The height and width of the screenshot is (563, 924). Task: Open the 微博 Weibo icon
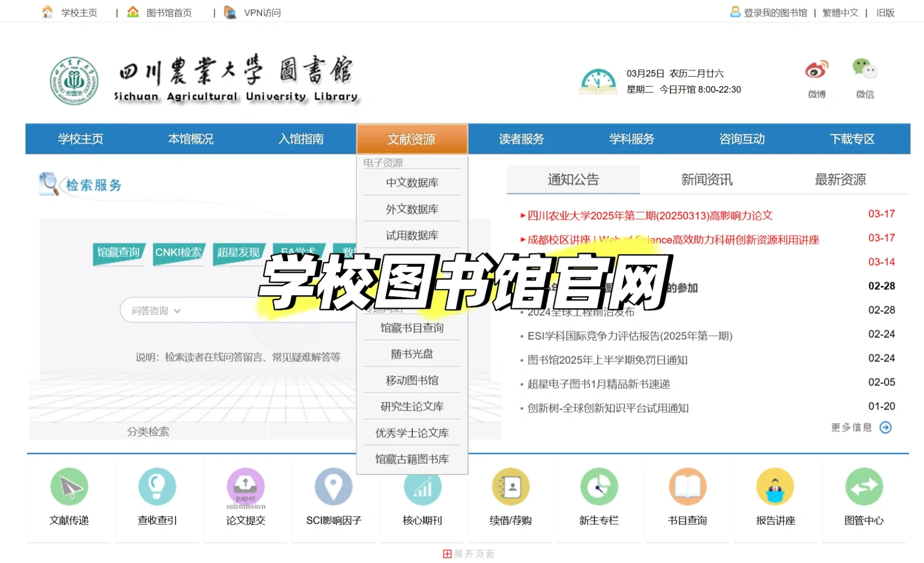coord(817,69)
